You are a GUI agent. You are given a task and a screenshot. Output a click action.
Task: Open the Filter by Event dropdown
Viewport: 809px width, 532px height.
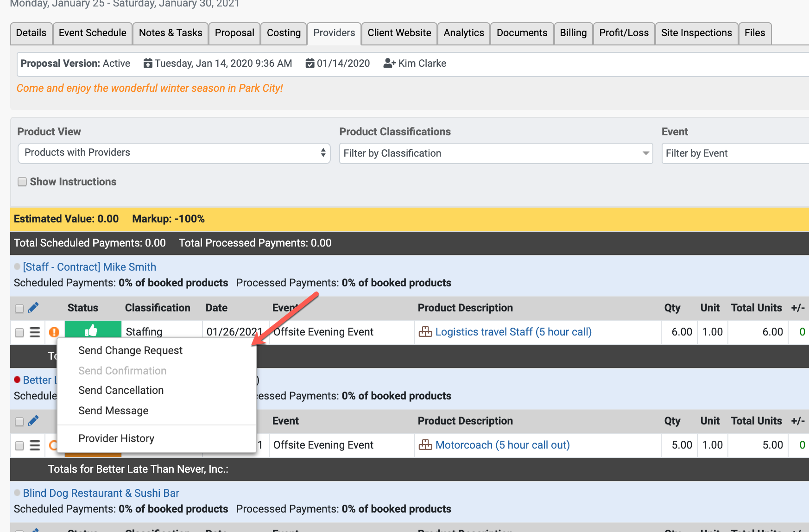736,153
